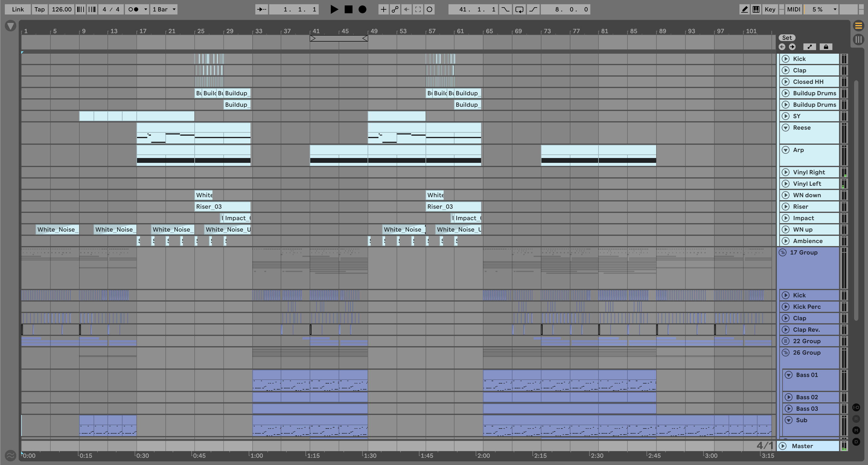Collapse the 17 Group track
This screenshot has width=868, height=465.
click(x=783, y=252)
